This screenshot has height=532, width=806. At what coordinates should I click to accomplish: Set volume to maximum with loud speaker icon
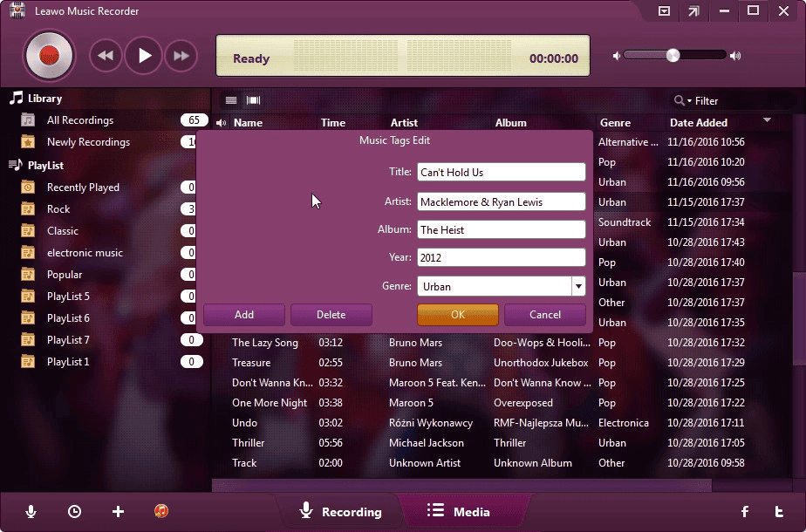(735, 56)
